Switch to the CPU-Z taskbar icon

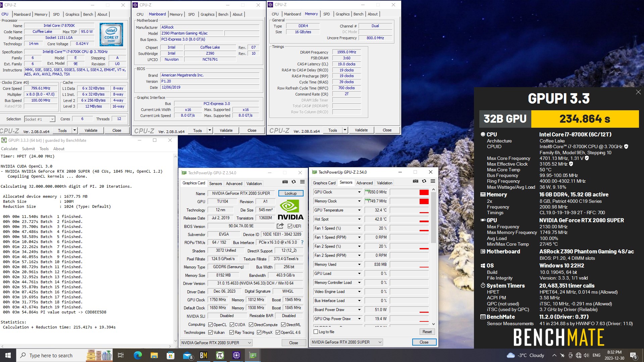pos(236,355)
